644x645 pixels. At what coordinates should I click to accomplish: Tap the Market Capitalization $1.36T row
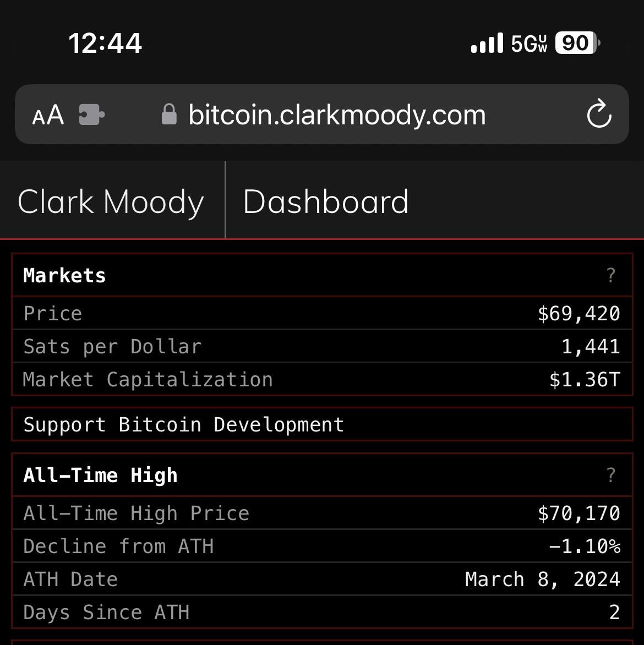click(x=322, y=379)
